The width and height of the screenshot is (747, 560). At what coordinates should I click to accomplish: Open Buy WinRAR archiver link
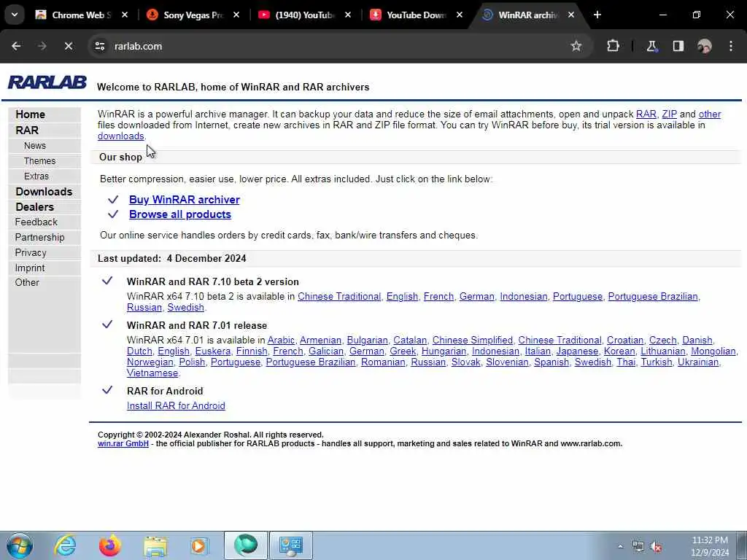coord(185,200)
